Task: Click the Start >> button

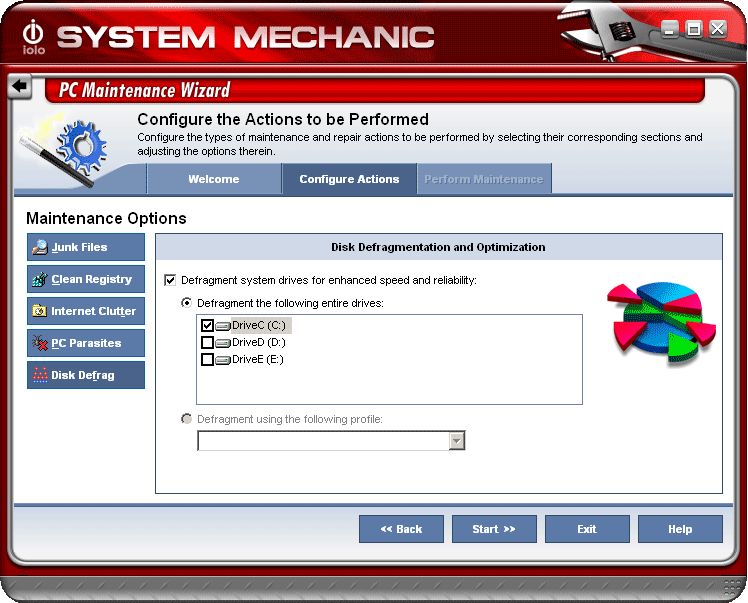Action: point(494,529)
